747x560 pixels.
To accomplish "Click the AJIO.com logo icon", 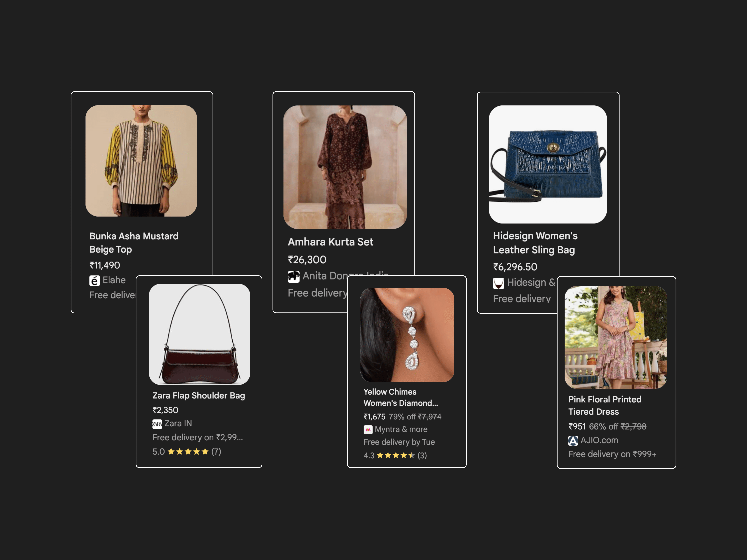I will (x=573, y=441).
